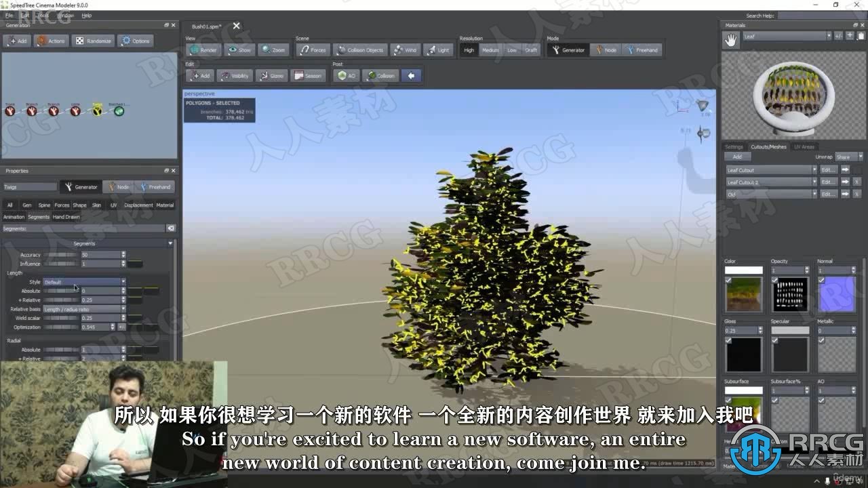
Task: Switch to the Settings materials tab
Action: (734, 146)
